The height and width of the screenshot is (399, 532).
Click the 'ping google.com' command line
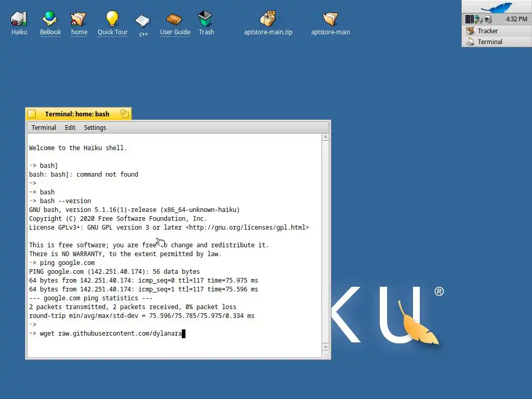pos(62,262)
